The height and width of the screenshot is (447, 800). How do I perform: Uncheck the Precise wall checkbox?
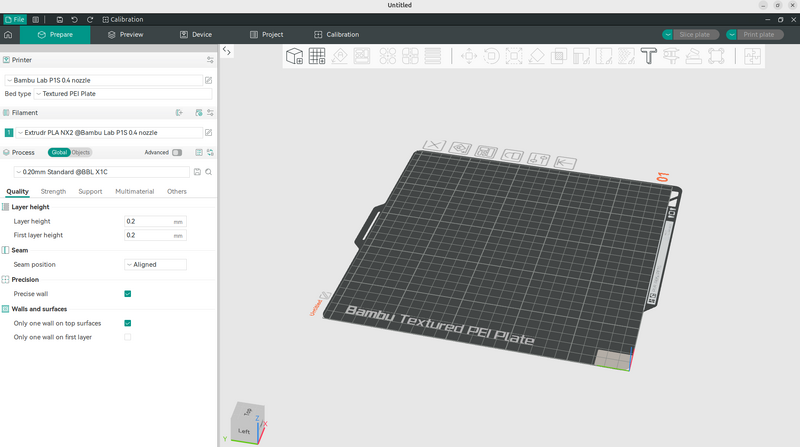pyautogui.click(x=128, y=294)
